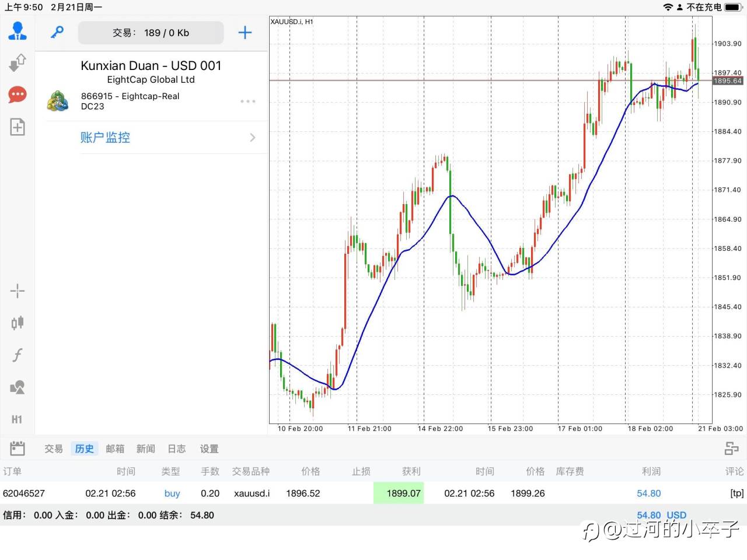Open the calendar date-filter icon
Screen dimensions: 747x560
(x=18, y=448)
